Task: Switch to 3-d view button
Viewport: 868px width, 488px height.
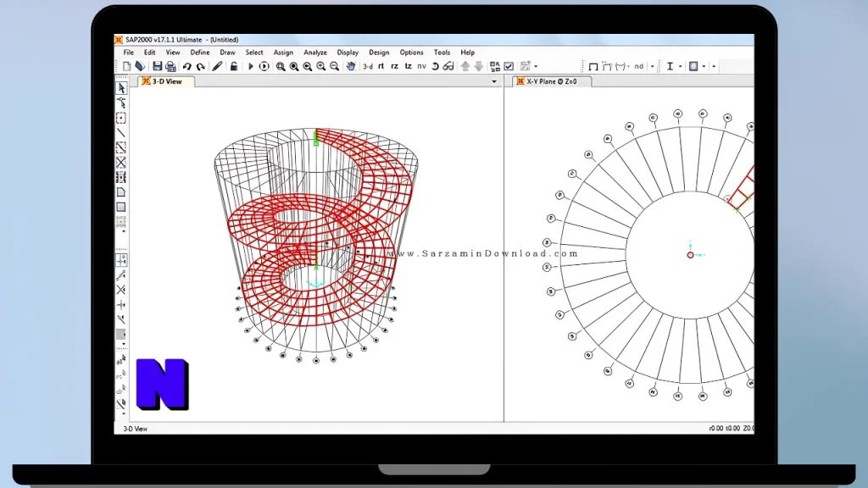Action: [368, 66]
